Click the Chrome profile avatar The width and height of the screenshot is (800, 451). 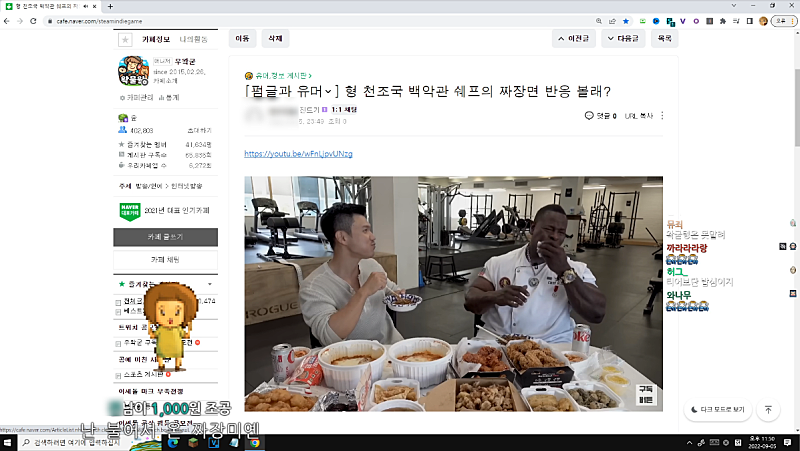pos(763,21)
